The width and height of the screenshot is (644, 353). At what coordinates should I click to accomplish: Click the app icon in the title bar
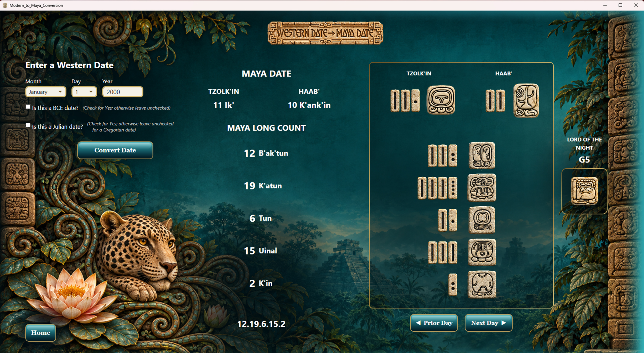(x=5, y=5)
